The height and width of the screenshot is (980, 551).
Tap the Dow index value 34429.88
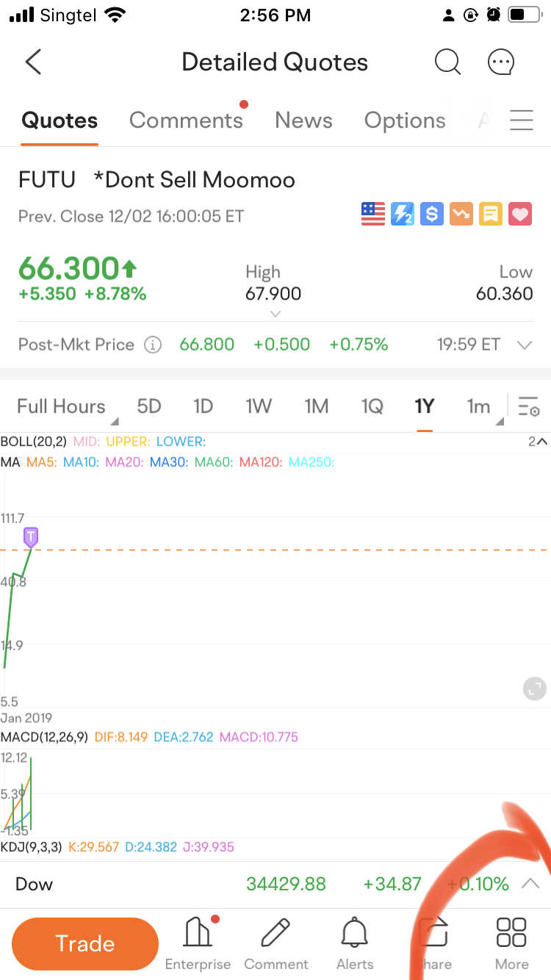[x=286, y=884]
